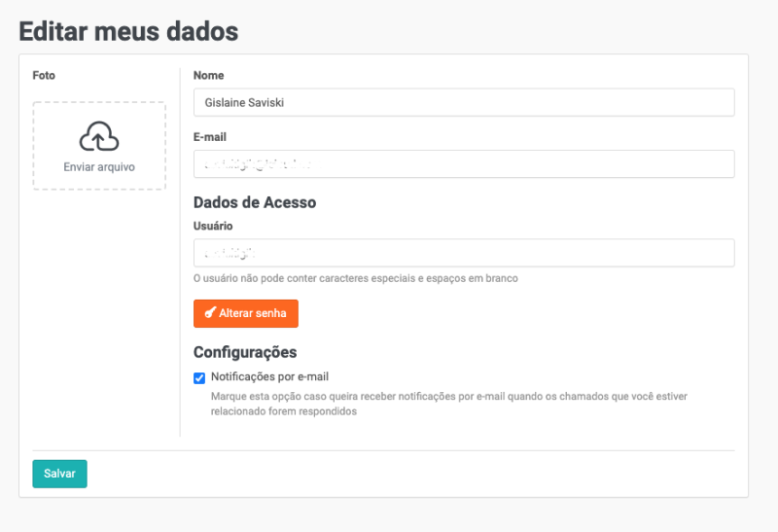
Task: Toggle the Notificações por e-mail checkbox
Action: coord(199,377)
